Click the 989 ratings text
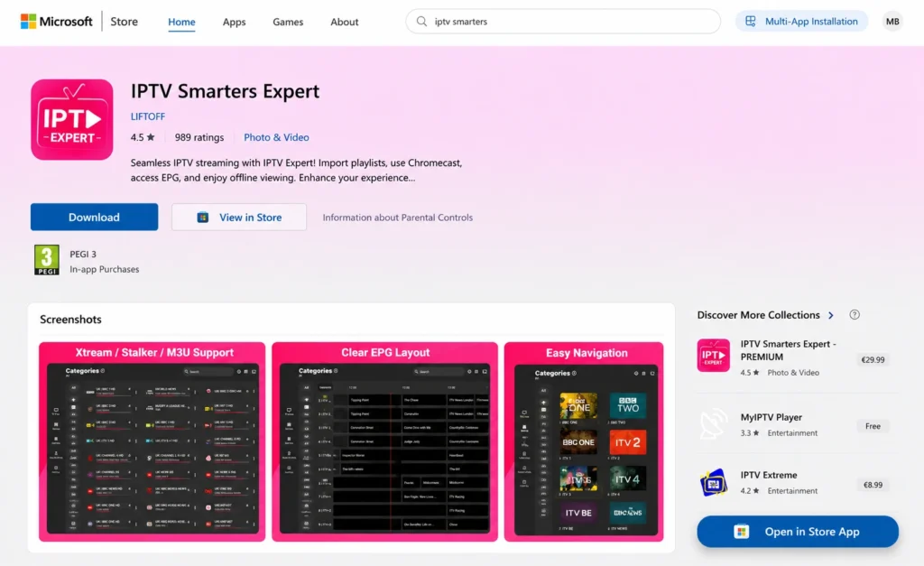 (199, 137)
